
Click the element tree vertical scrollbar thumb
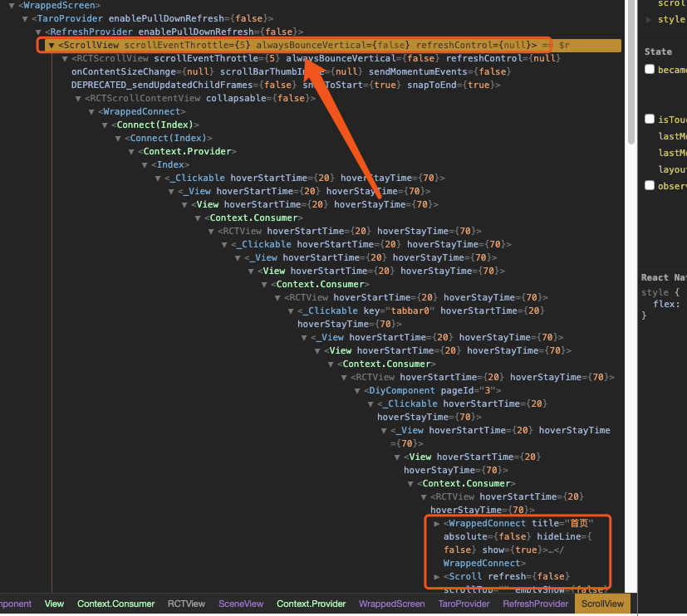[x=631, y=72]
